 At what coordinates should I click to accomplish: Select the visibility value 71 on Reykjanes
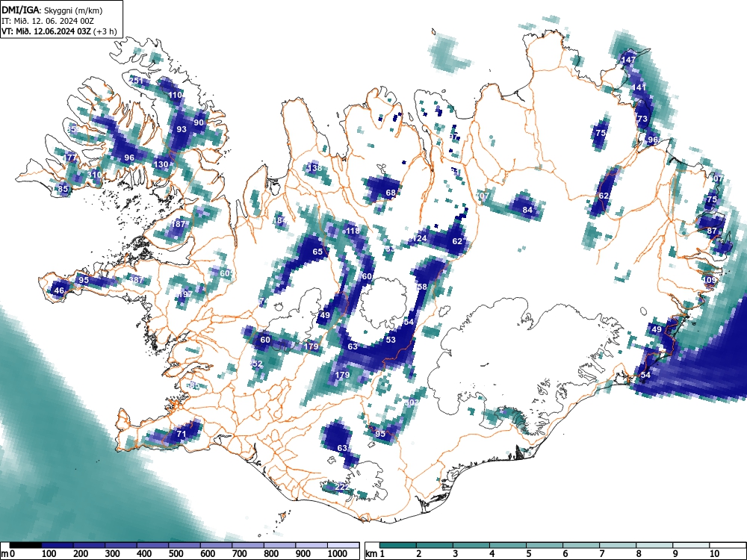click(x=181, y=434)
